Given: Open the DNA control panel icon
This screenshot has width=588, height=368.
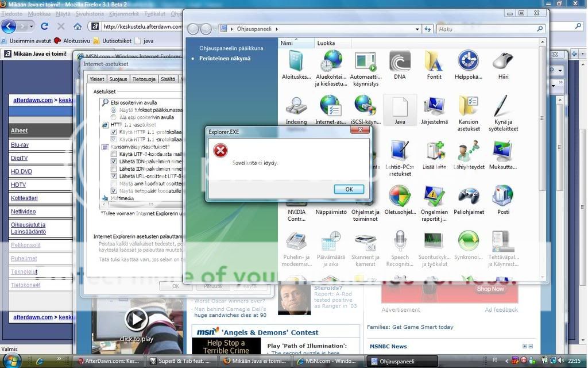Looking at the screenshot, I should pos(400,65).
